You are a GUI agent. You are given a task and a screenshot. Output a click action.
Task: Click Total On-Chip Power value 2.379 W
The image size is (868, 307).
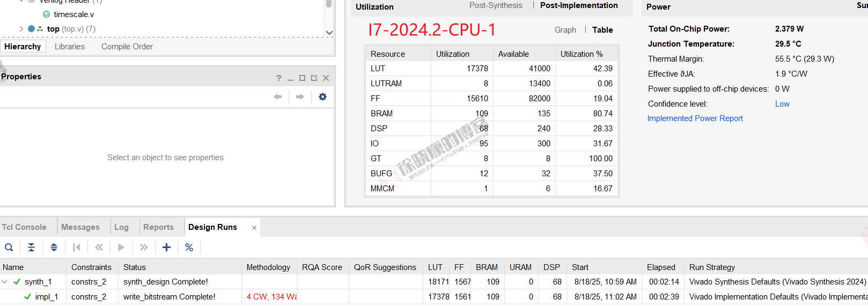click(x=790, y=29)
